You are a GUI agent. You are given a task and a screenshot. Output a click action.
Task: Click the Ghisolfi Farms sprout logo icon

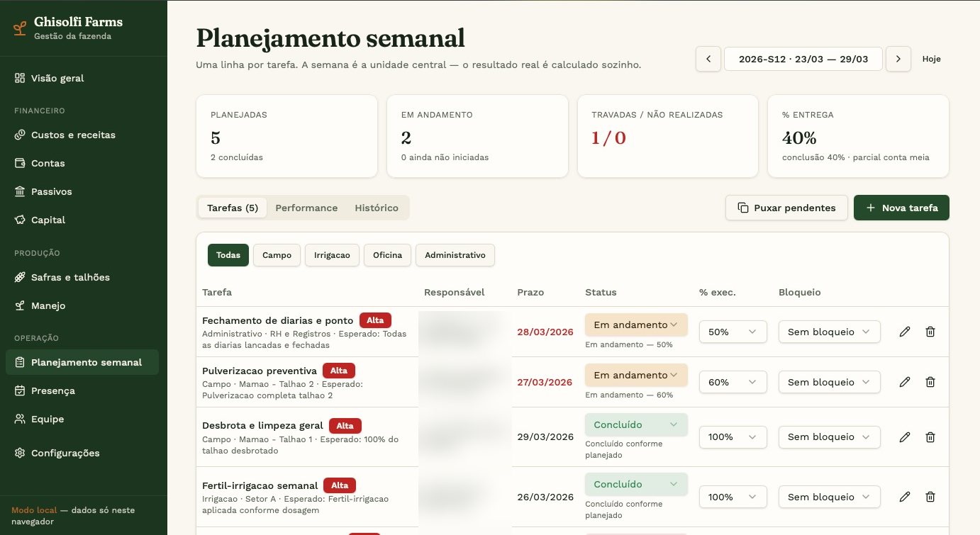pos(20,28)
